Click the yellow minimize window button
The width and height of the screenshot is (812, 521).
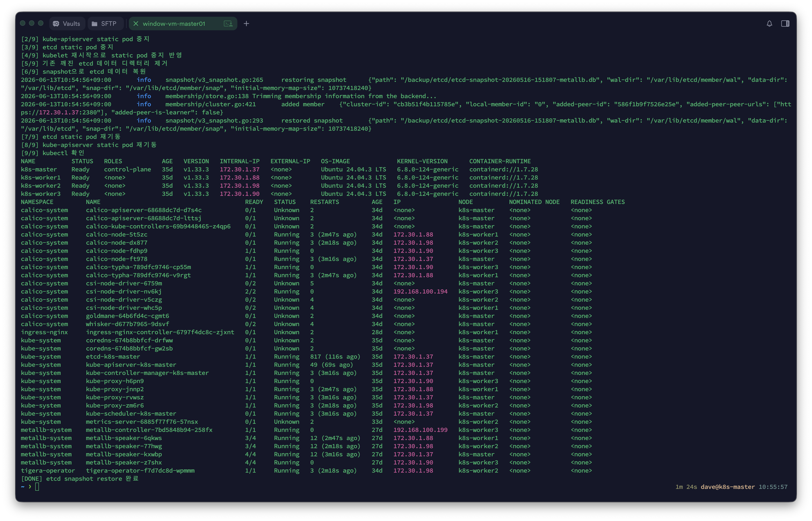[31, 23]
